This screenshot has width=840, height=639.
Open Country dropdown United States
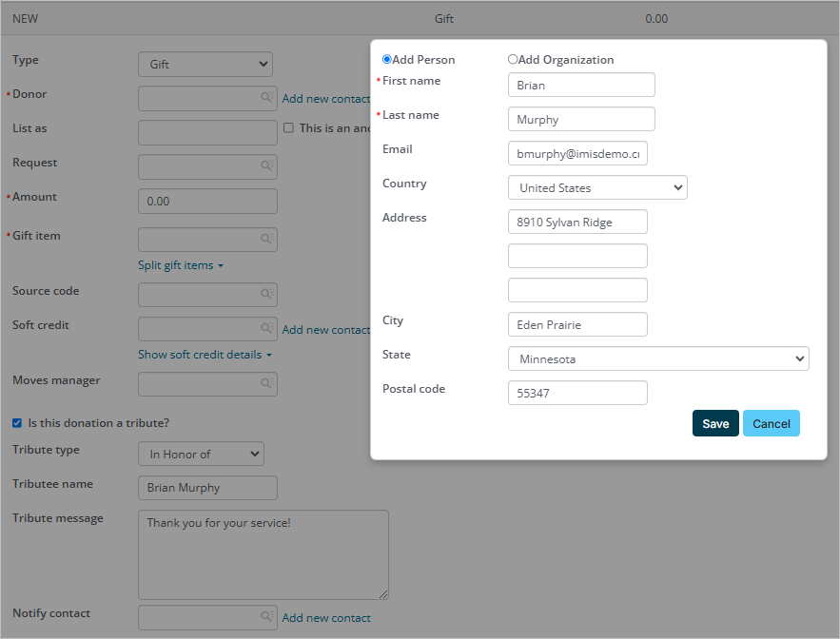click(597, 188)
